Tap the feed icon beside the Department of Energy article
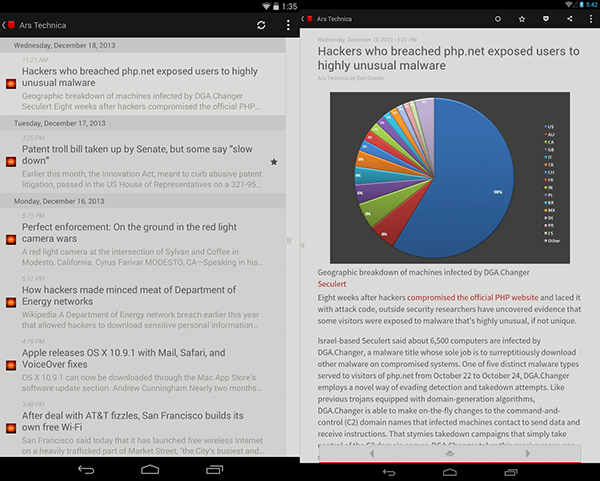Viewport: 600px width, 481px height. 11,302
